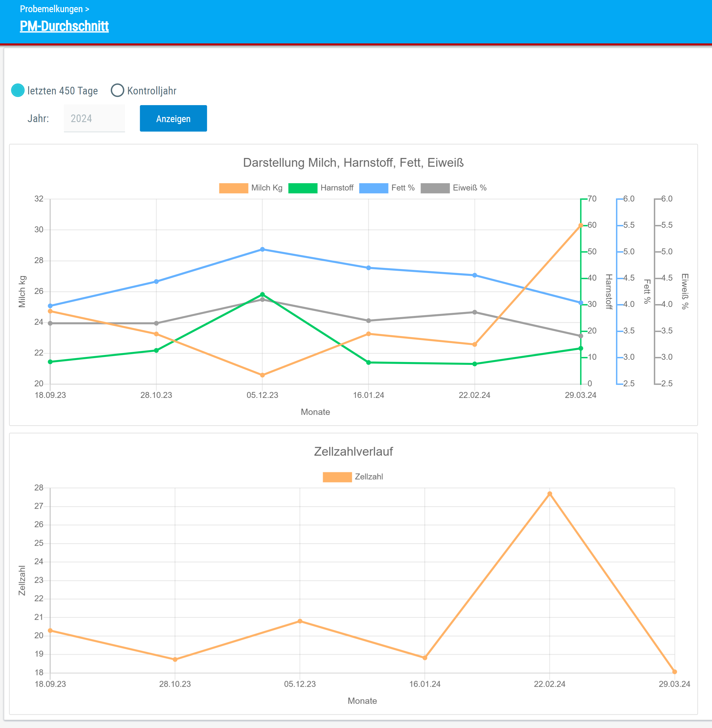Select the Kontrolljahr radio option
Screen dimensions: 712x728
118,90
